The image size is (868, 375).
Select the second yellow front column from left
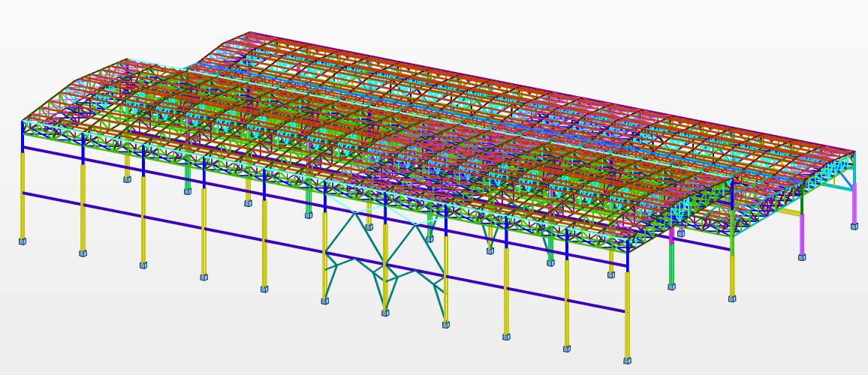83,206
